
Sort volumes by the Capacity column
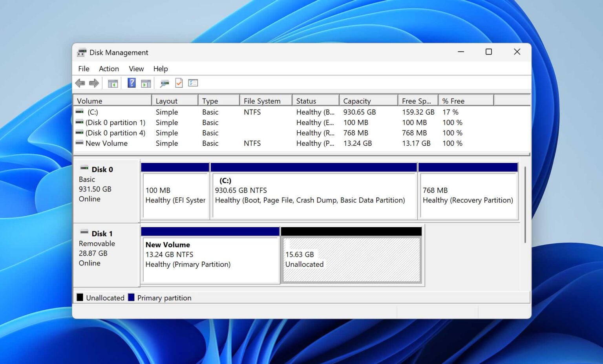[x=357, y=101]
